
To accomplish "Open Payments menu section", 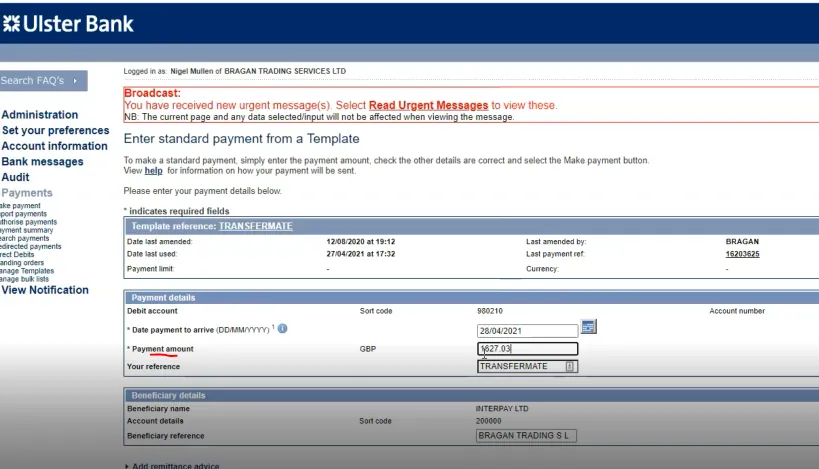I will [x=27, y=193].
